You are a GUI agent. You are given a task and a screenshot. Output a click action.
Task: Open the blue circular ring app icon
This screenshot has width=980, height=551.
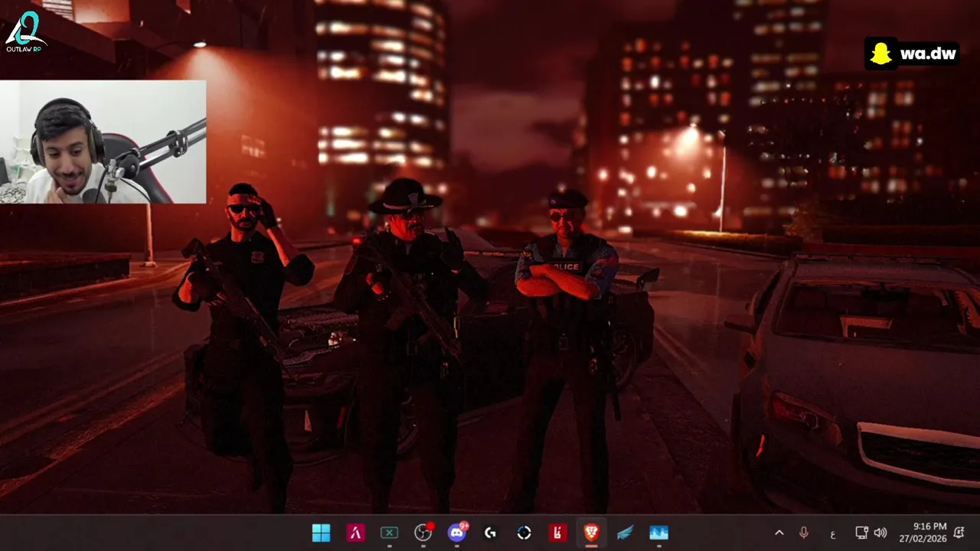click(x=524, y=533)
